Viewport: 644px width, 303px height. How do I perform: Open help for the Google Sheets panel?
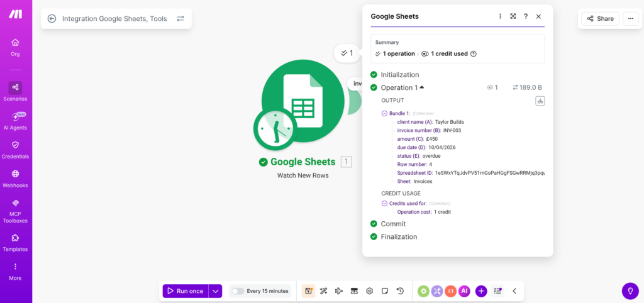525,16
